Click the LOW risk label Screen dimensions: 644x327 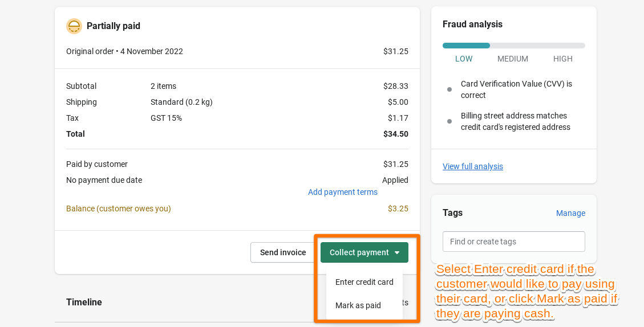(x=464, y=59)
